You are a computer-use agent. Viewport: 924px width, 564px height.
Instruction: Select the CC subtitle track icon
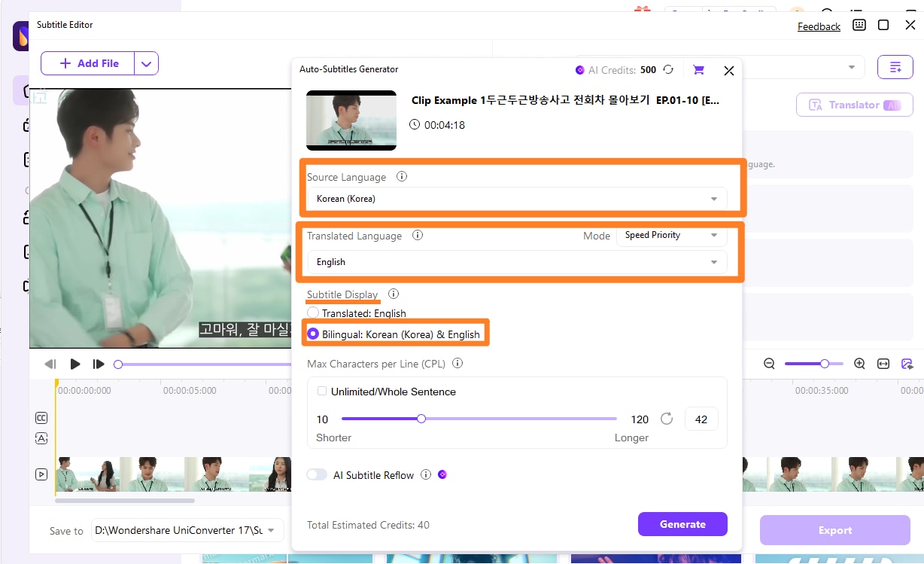coord(41,417)
